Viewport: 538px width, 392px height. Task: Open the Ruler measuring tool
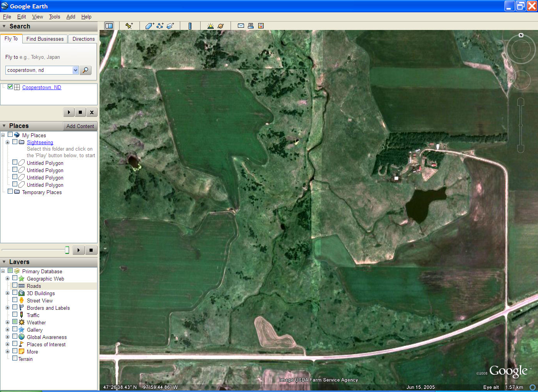coord(190,26)
